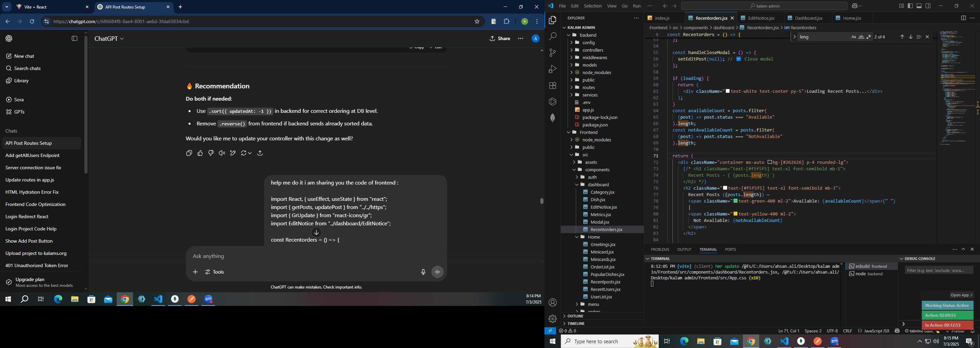
Task: Open the Manage gear in VS Code activity bar
Action: coord(552,319)
